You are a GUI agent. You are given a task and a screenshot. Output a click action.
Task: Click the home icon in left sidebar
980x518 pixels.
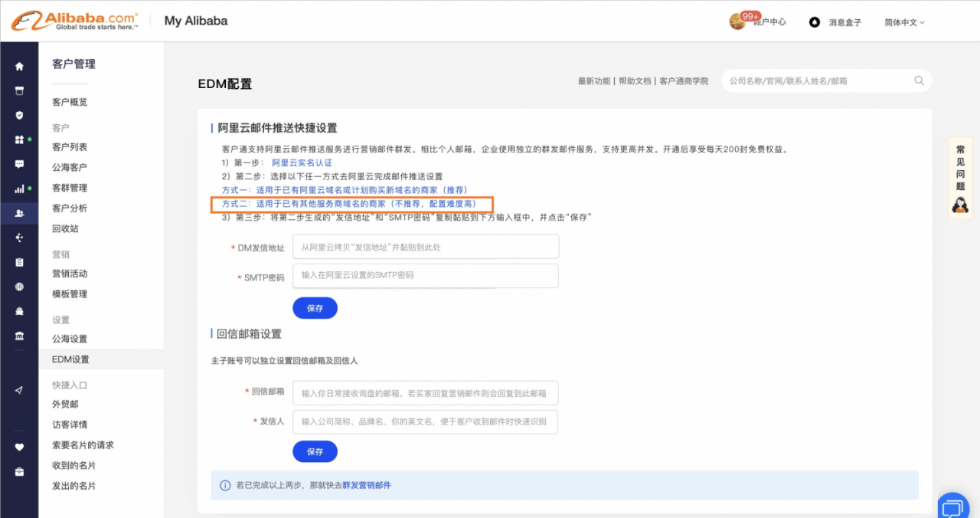19,67
